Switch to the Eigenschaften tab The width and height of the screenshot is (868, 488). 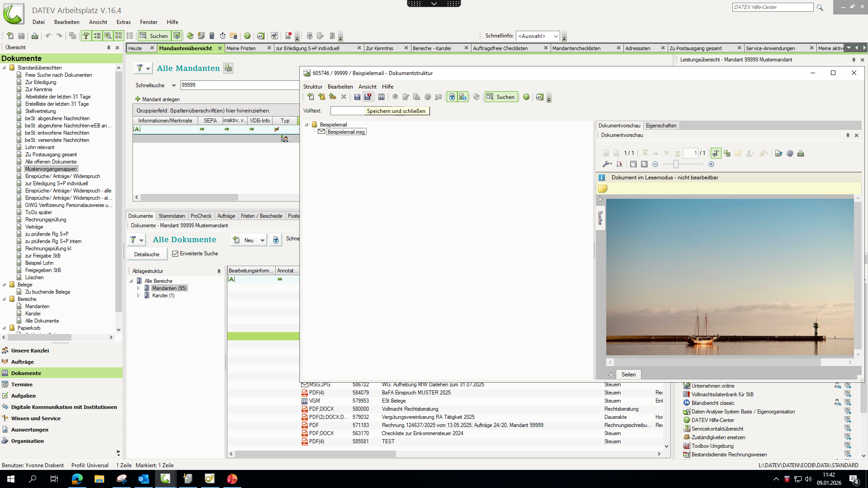[661, 126]
